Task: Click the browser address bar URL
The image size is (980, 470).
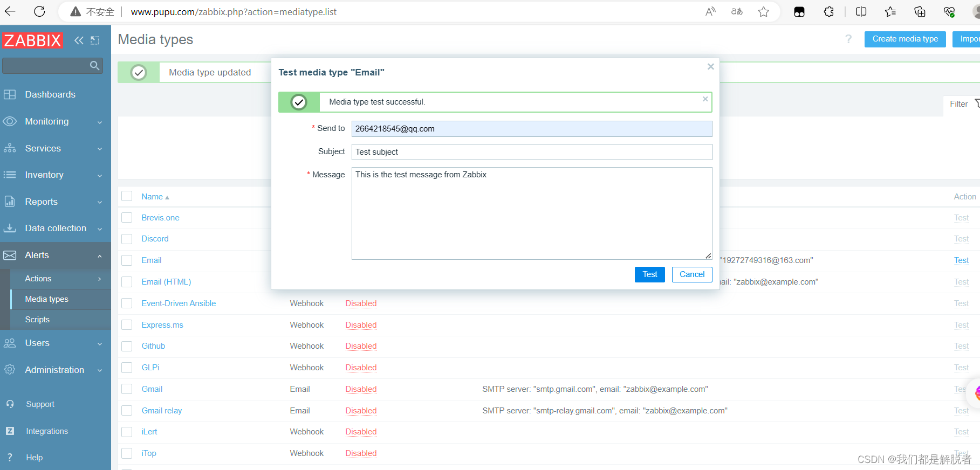Action: pos(234,12)
